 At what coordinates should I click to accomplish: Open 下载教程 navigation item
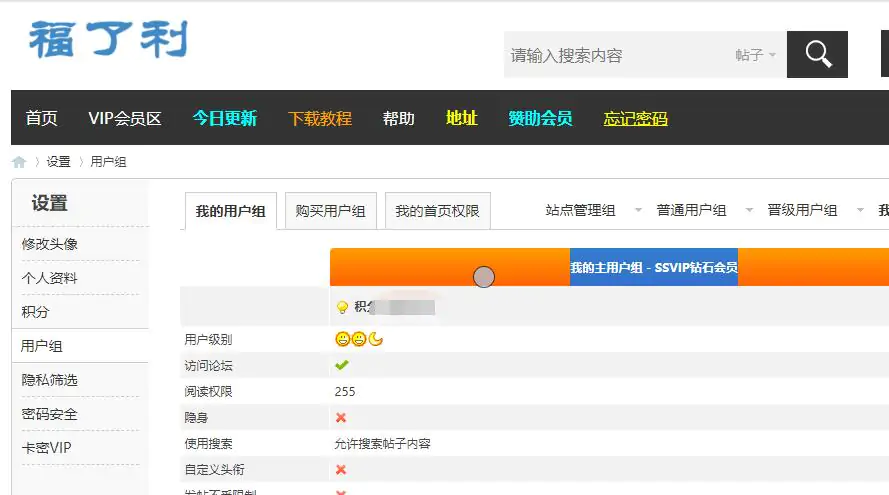point(320,118)
